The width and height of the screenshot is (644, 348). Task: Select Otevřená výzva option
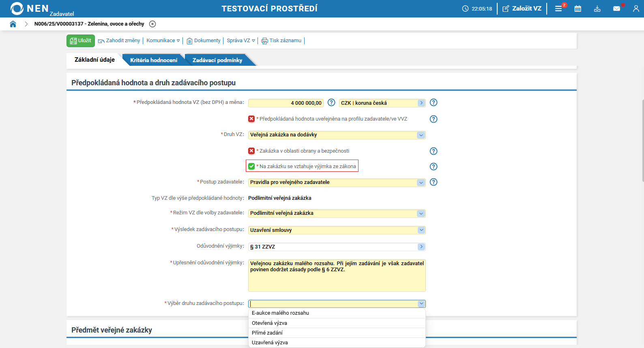[x=337, y=323]
